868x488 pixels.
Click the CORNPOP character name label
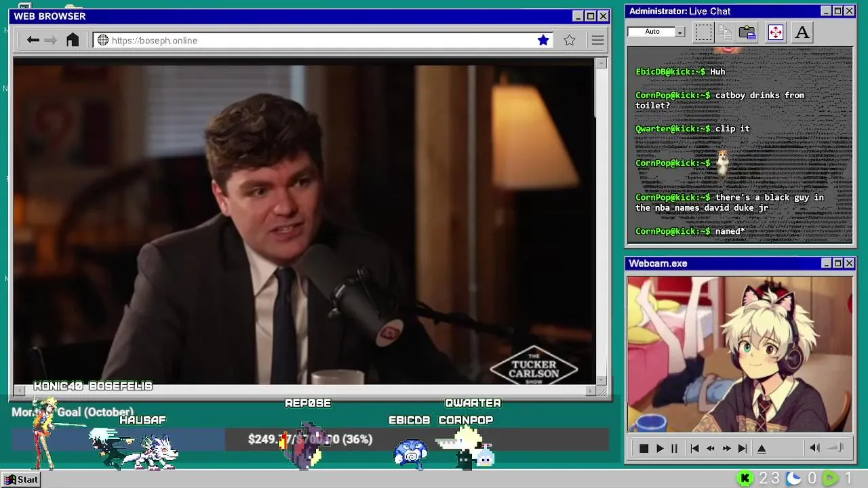[x=466, y=420]
